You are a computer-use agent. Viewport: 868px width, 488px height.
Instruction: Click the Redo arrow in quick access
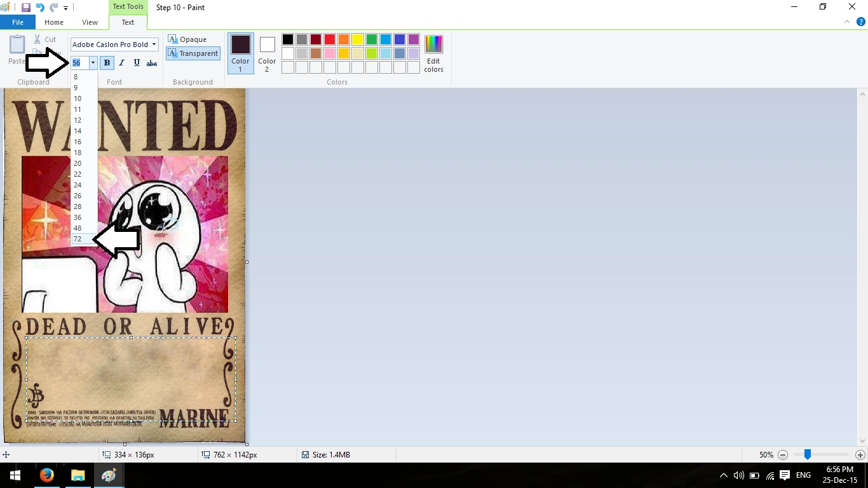(x=54, y=8)
